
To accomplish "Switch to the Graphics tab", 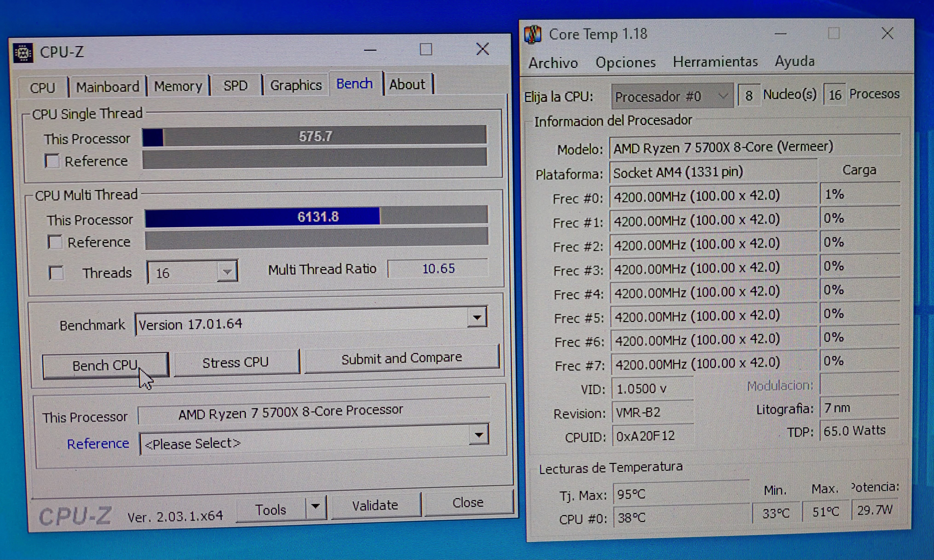I will [296, 85].
